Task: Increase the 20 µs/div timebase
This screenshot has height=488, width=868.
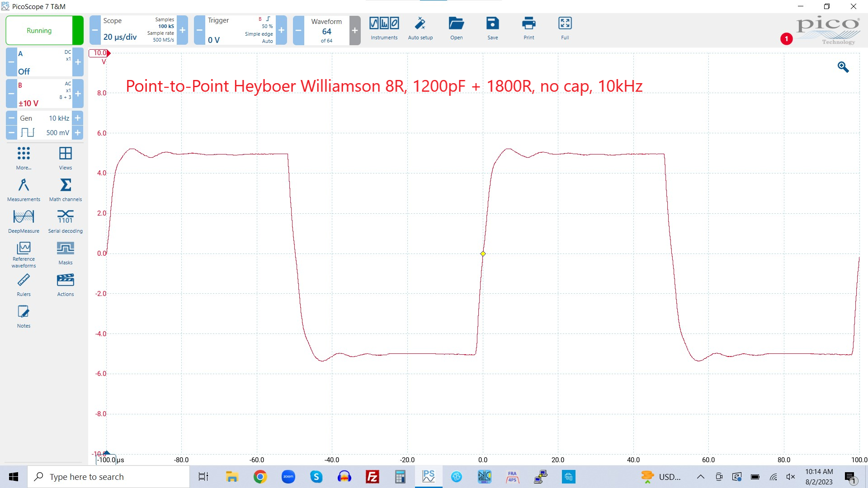Action: coord(182,30)
